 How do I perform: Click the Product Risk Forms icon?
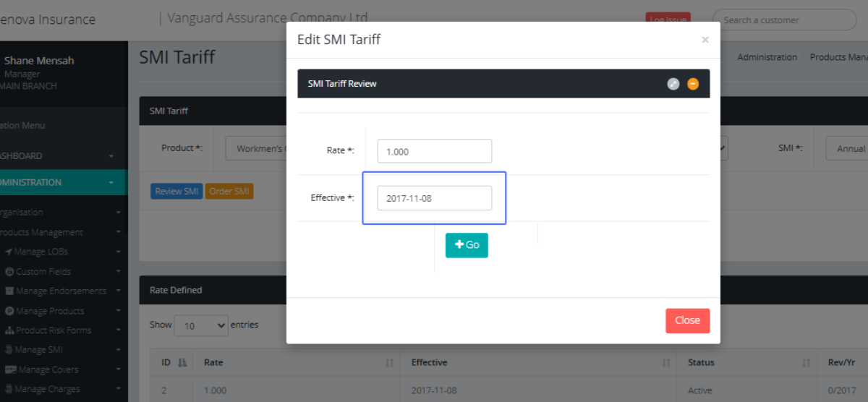(x=10, y=330)
